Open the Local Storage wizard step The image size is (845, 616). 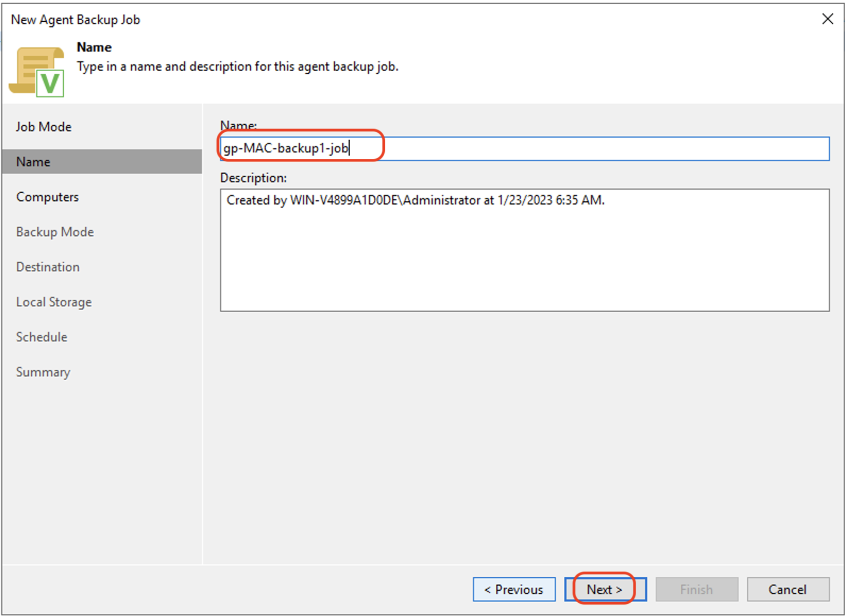(x=54, y=302)
